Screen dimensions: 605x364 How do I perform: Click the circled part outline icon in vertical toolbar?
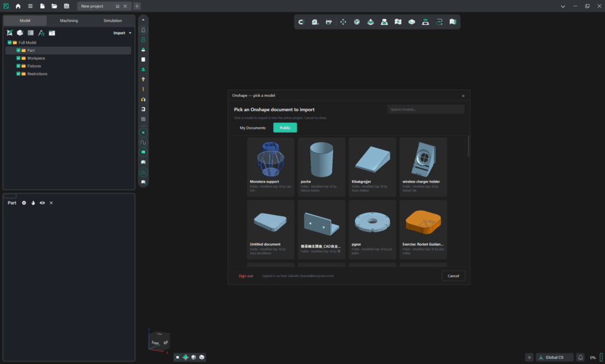click(143, 30)
